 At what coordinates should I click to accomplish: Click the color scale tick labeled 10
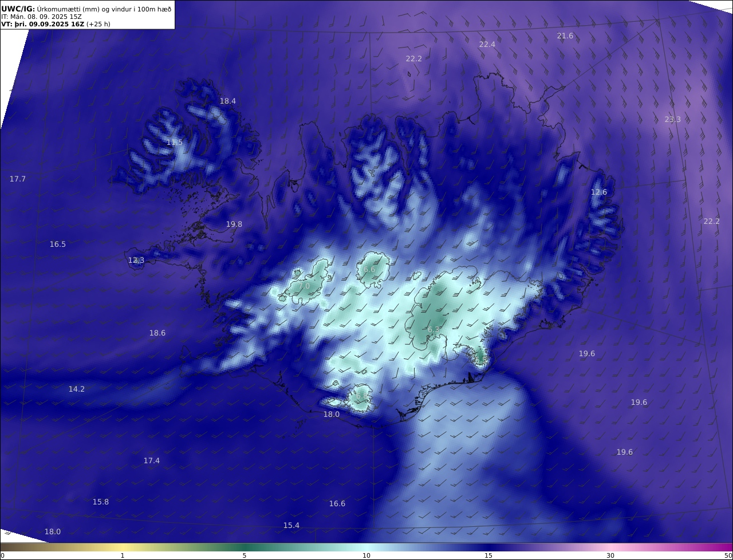pos(366,555)
